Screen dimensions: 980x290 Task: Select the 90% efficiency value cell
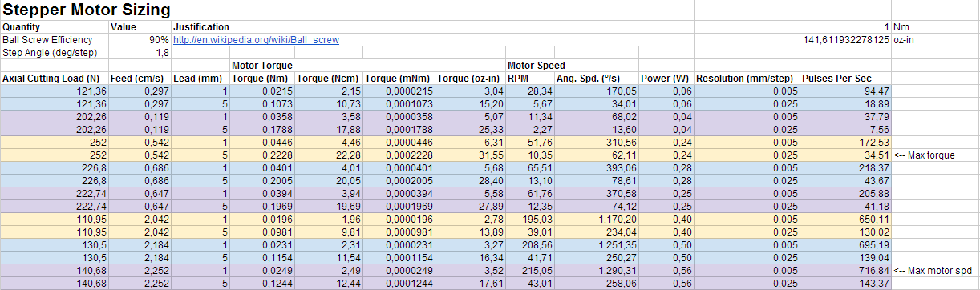[140, 39]
